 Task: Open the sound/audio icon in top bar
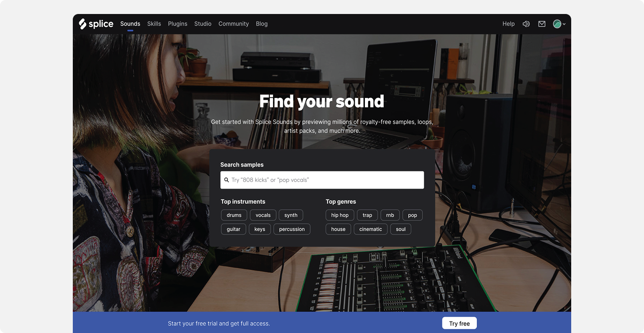point(526,23)
